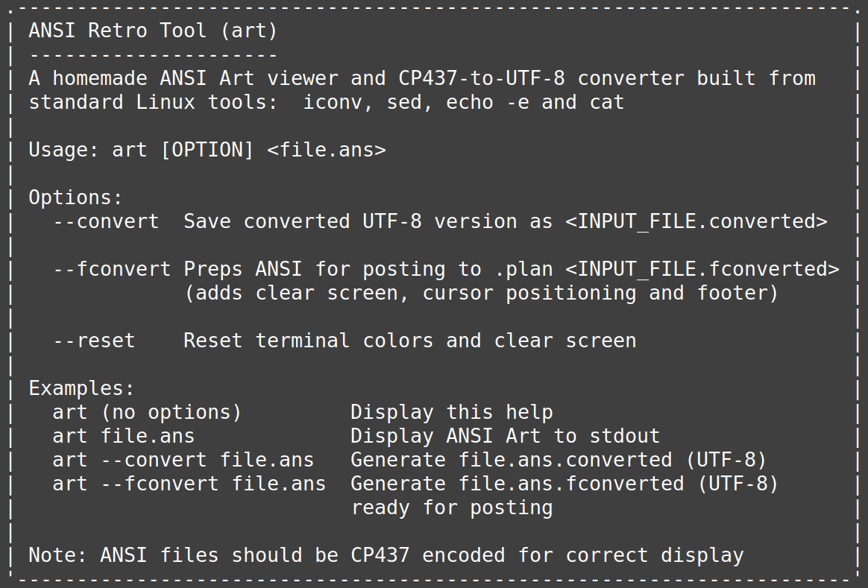Click "Display ANSI Art to stdout" text
868x588 pixels.
(x=505, y=436)
